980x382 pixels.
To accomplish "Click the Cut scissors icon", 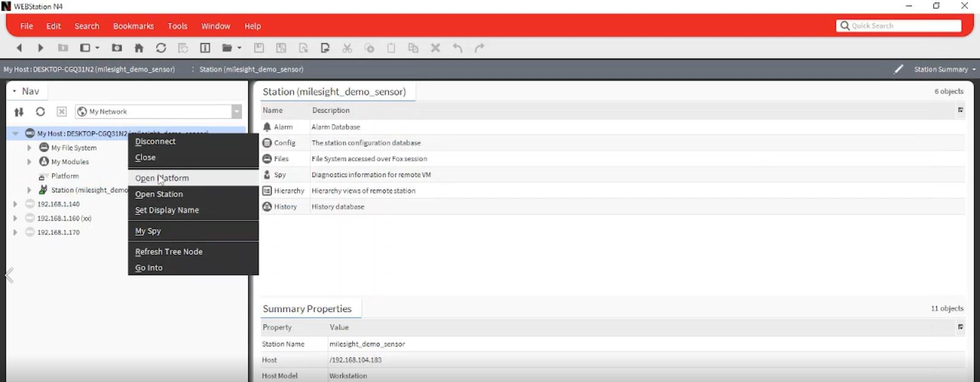I will 347,48.
